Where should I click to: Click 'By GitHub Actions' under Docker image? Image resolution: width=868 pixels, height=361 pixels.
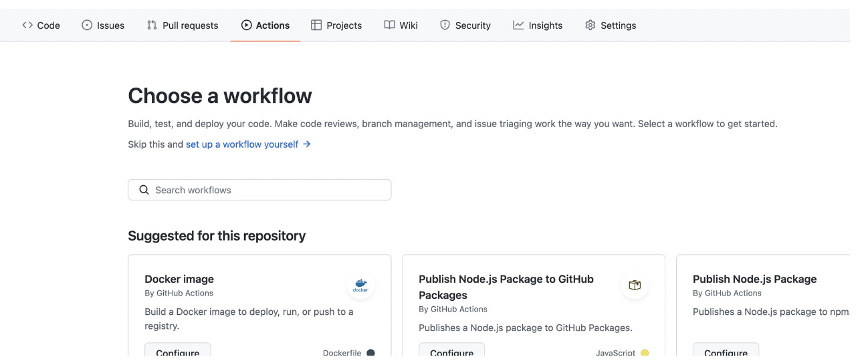pyautogui.click(x=179, y=293)
